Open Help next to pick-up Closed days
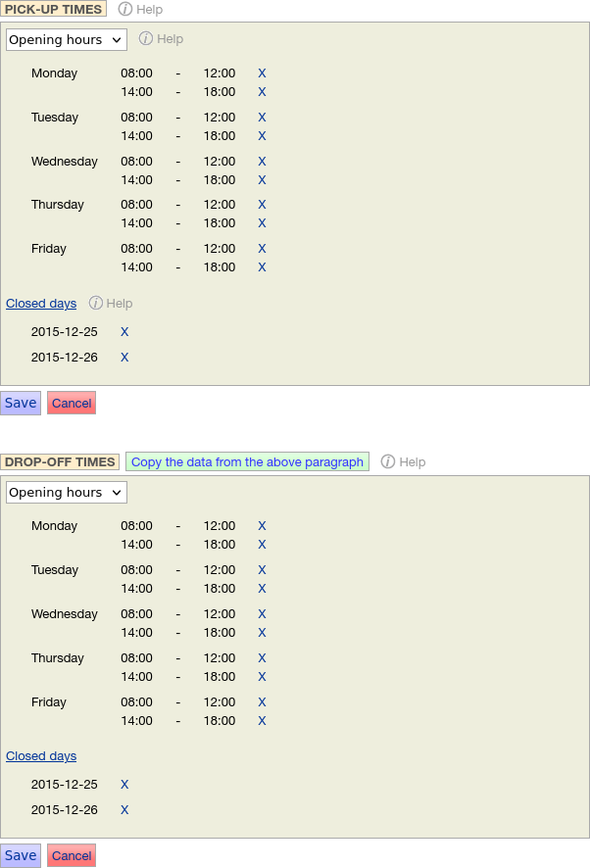The width and height of the screenshot is (590, 868). 110,304
